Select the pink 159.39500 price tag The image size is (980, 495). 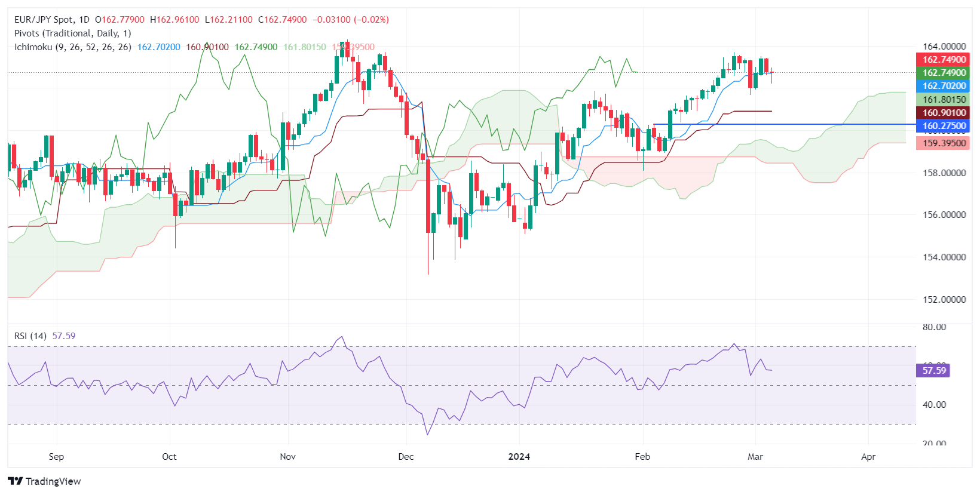[x=944, y=143]
